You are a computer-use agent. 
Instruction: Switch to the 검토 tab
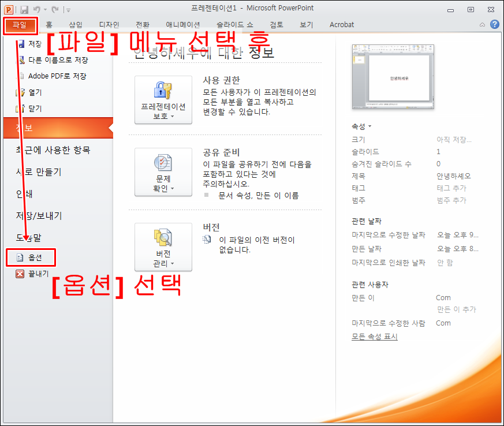click(x=277, y=25)
